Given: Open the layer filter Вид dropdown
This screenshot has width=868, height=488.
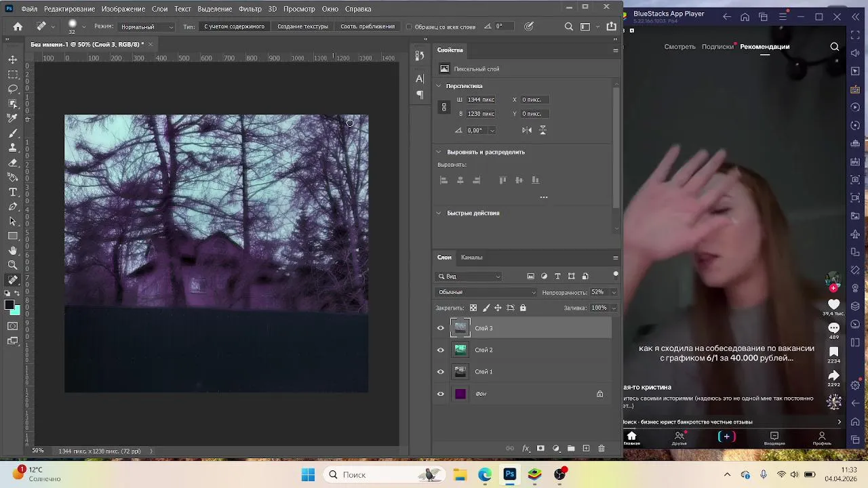Looking at the screenshot, I should pos(469,277).
